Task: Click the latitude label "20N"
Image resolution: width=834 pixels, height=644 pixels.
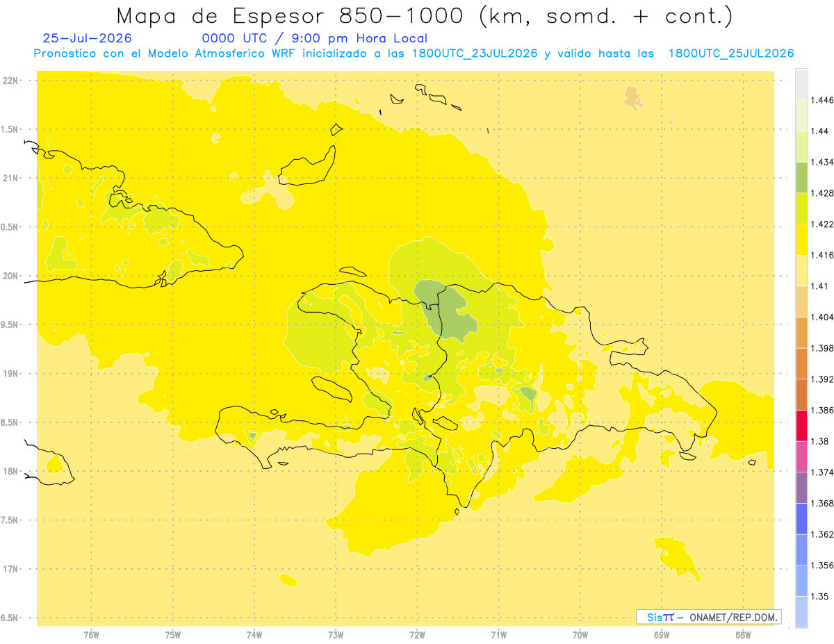Action: pyautogui.click(x=10, y=276)
